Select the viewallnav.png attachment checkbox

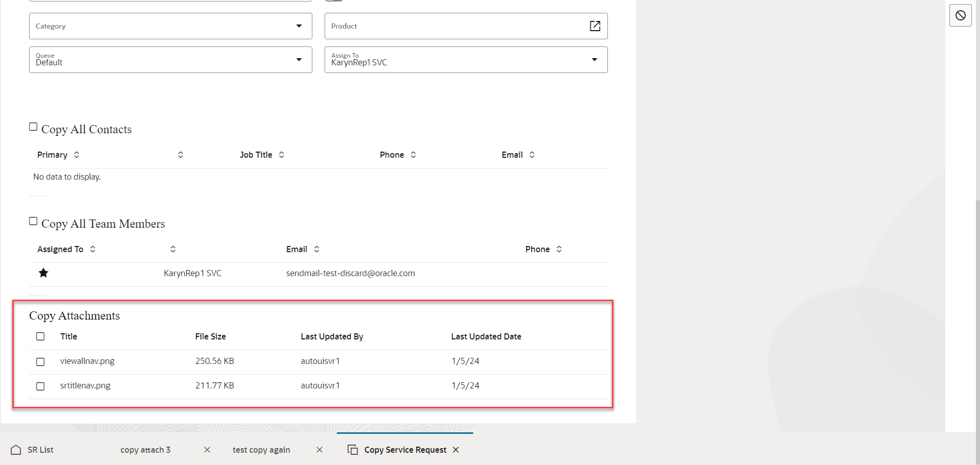click(x=40, y=361)
